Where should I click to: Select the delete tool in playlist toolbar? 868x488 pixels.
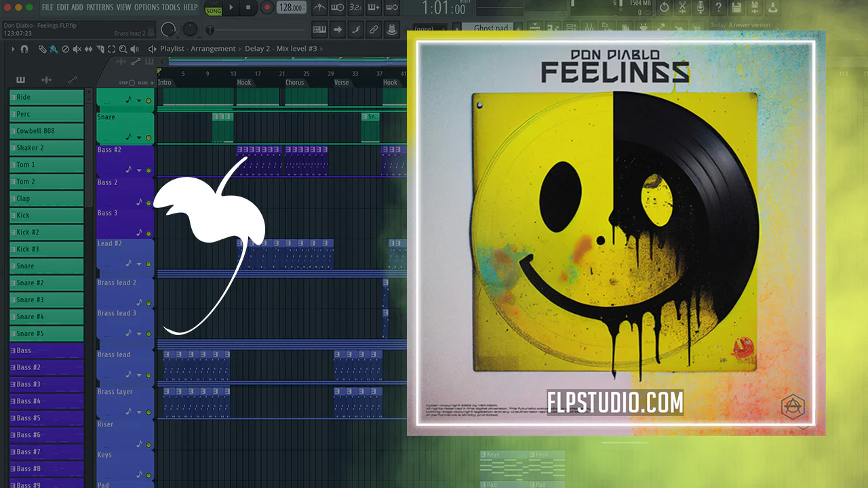tap(65, 49)
